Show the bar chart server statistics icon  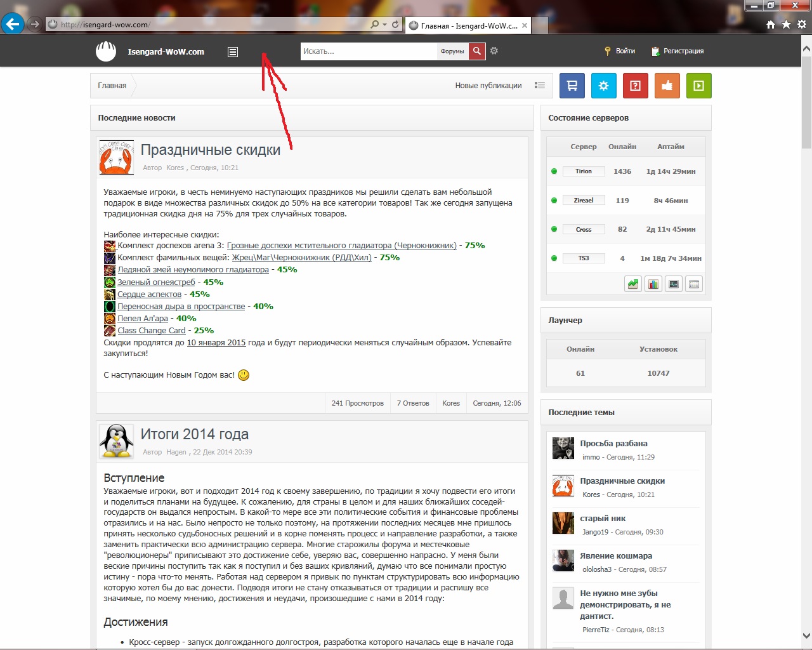[x=653, y=284]
